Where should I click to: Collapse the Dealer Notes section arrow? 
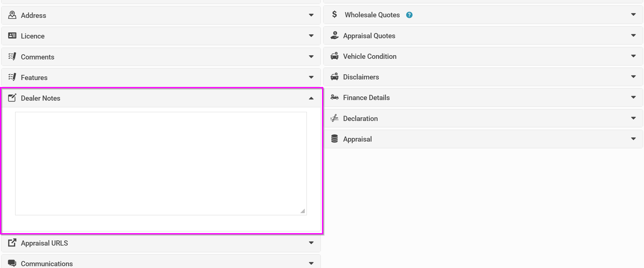click(x=311, y=98)
